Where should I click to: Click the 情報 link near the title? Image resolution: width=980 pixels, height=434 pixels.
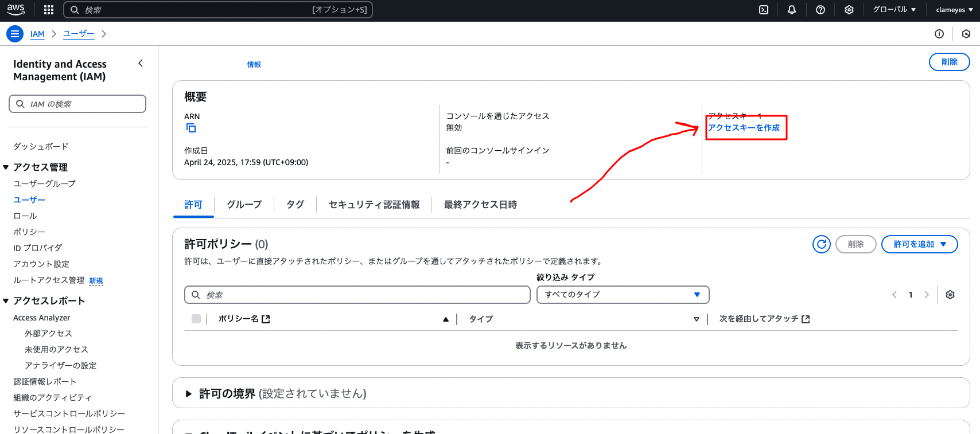click(x=254, y=65)
